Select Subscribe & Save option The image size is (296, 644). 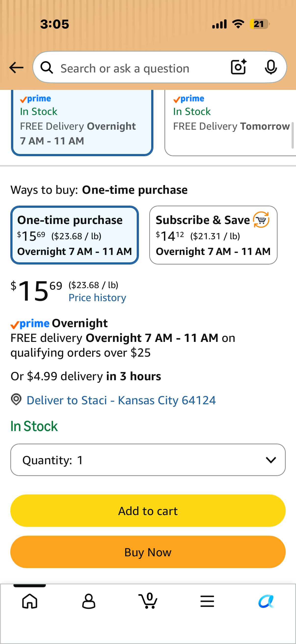click(x=213, y=235)
